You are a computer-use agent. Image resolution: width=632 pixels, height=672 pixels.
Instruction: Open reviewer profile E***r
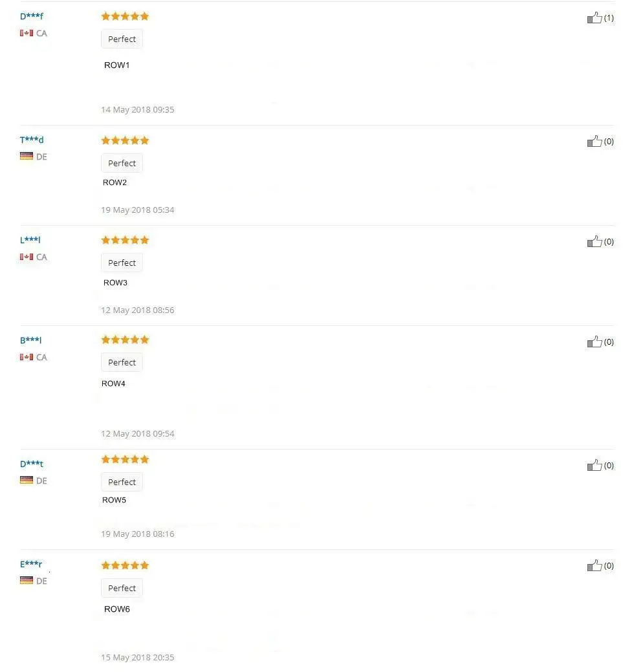(31, 564)
